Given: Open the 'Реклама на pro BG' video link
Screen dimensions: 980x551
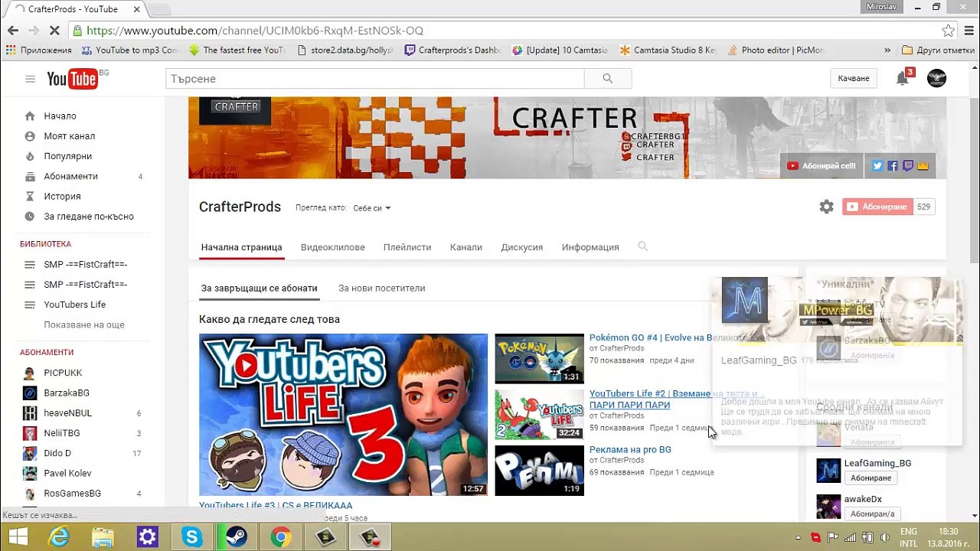Looking at the screenshot, I should coord(630,449).
